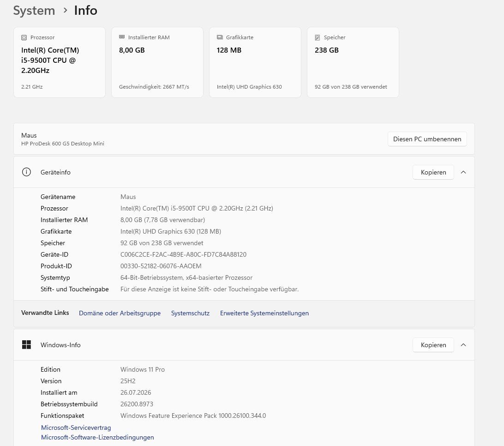Click the Geräteinfo section header label
This screenshot has width=504, height=446.
coord(55,172)
